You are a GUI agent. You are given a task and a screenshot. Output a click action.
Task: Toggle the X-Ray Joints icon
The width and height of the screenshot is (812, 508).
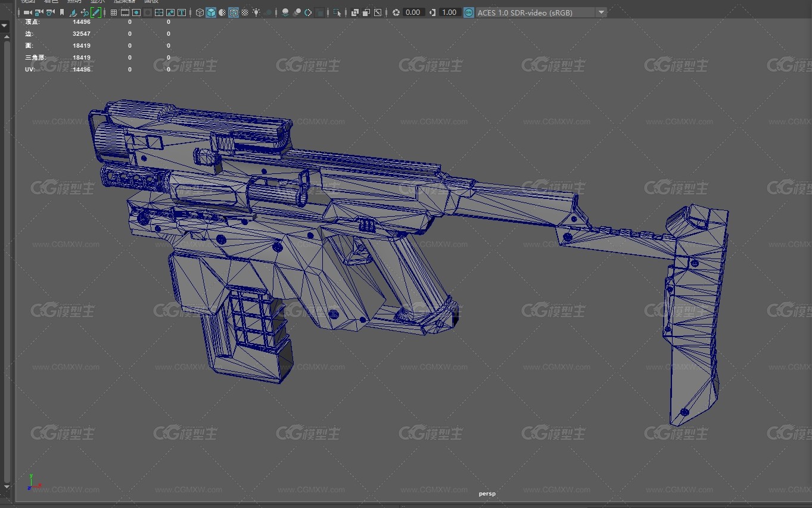377,13
